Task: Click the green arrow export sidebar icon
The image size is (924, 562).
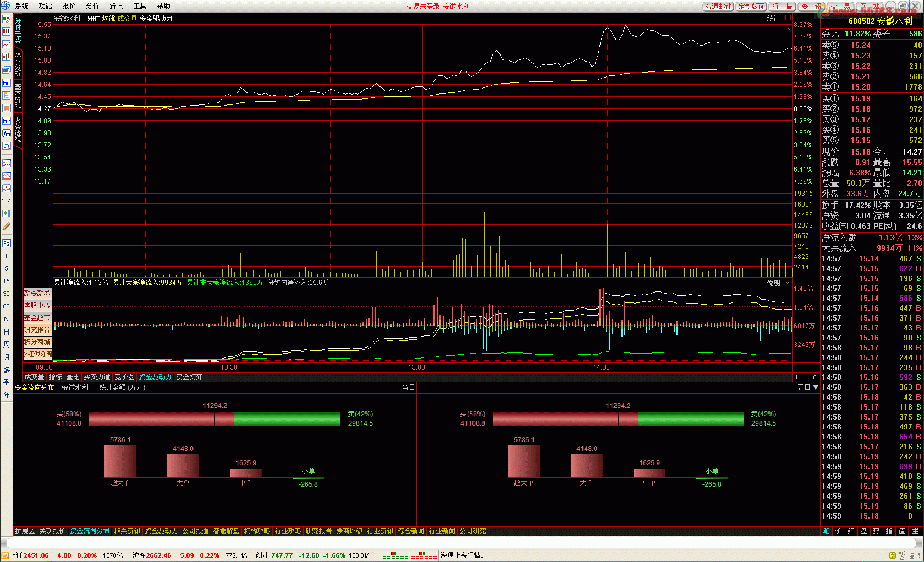Action: [7, 213]
